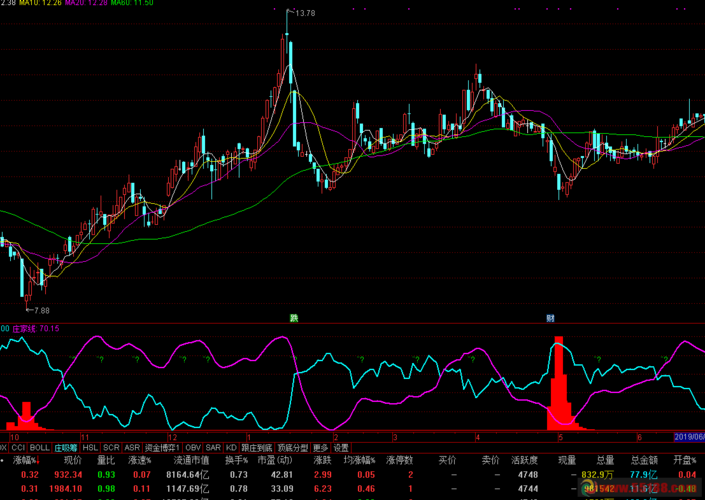Switch to the SAR indicator

coord(213,448)
